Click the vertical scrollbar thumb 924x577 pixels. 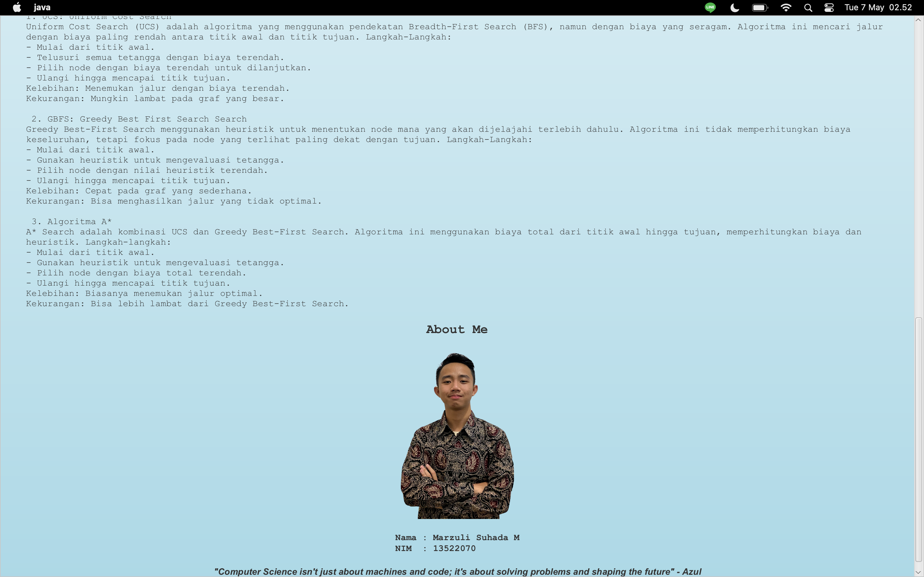coord(919,439)
